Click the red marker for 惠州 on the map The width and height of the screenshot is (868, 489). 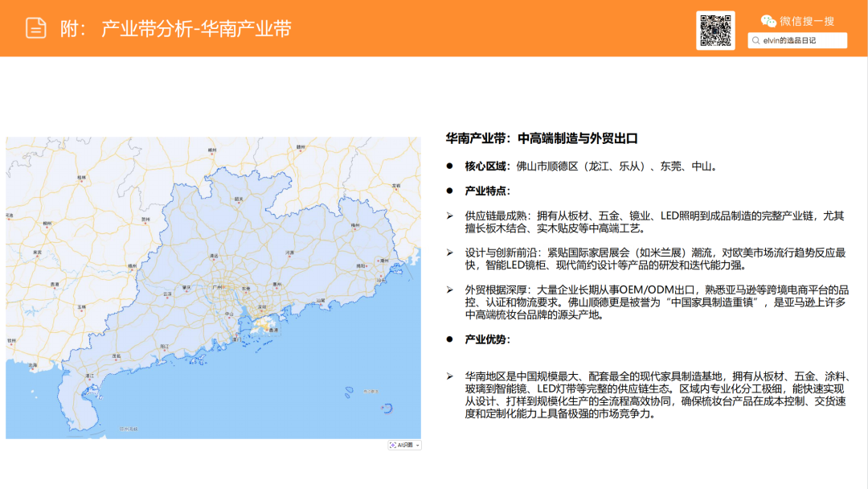point(276,287)
